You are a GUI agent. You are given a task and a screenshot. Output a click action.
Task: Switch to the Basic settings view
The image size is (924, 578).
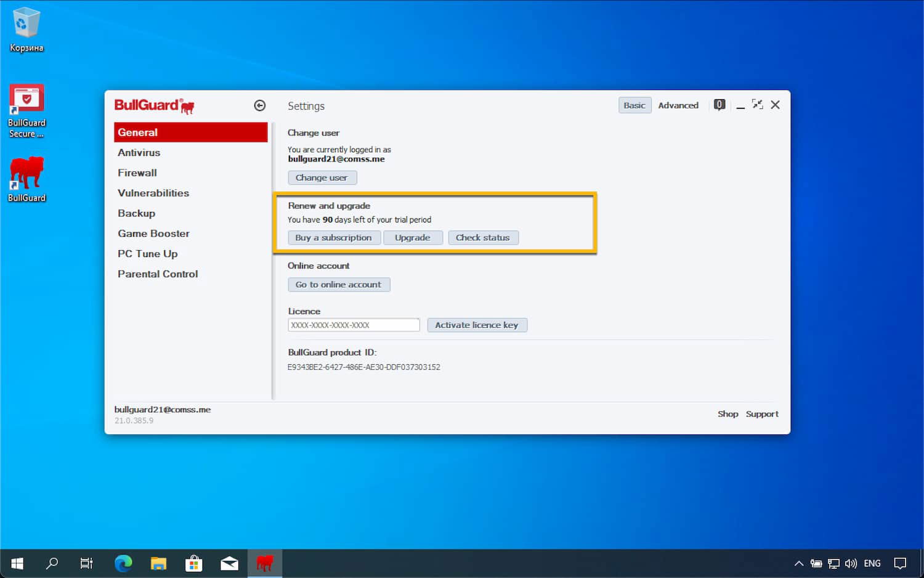634,105
